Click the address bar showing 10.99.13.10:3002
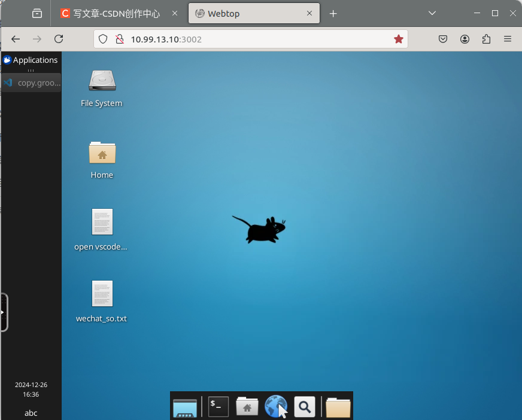Screen dimensions: 522x420 [x=251, y=39]
